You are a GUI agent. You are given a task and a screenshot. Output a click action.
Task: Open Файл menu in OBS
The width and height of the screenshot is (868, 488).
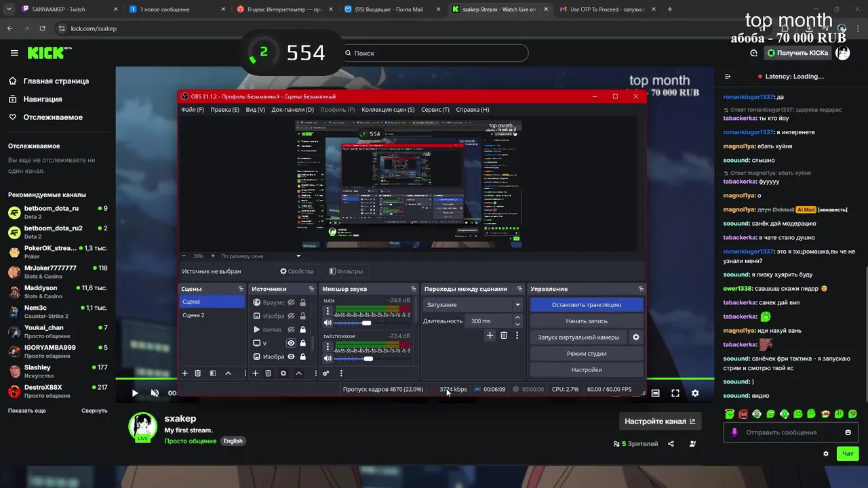point(192,110)
